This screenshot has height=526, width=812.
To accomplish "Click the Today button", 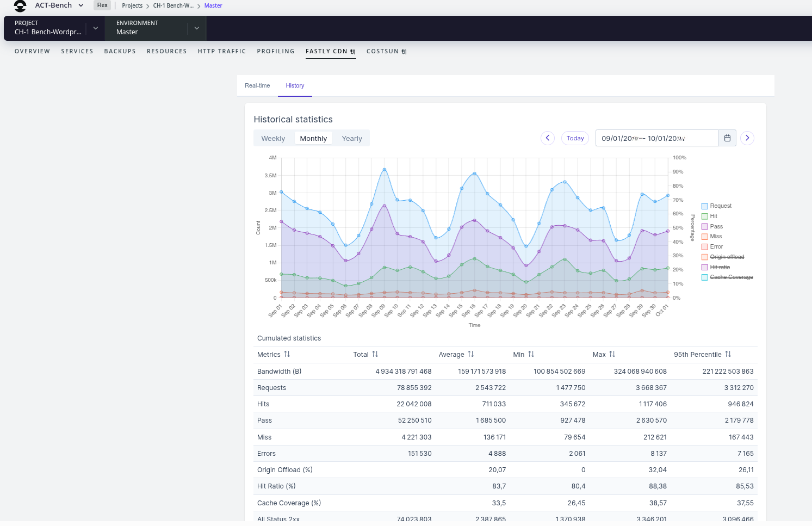I will pos(575,138).
